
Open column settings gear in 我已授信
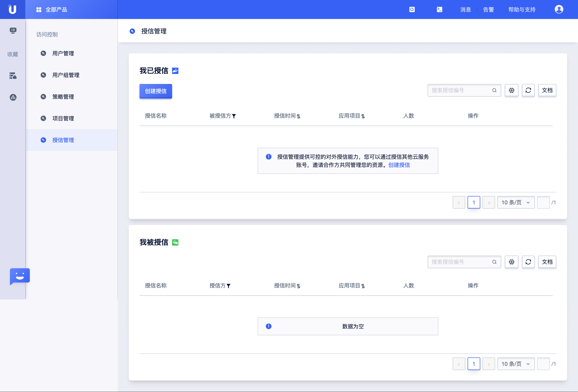pyautogui.click(x=512, y=90)
